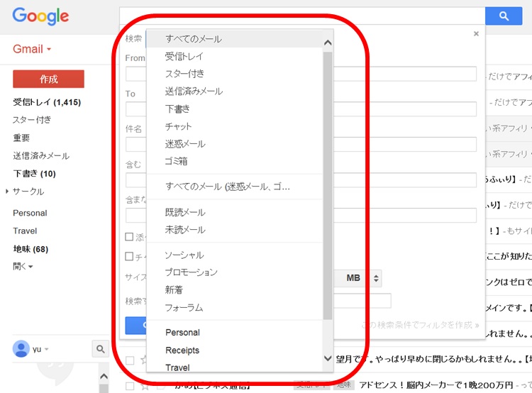
Task: Open Personal label in left sidebar
Action: 30,213
